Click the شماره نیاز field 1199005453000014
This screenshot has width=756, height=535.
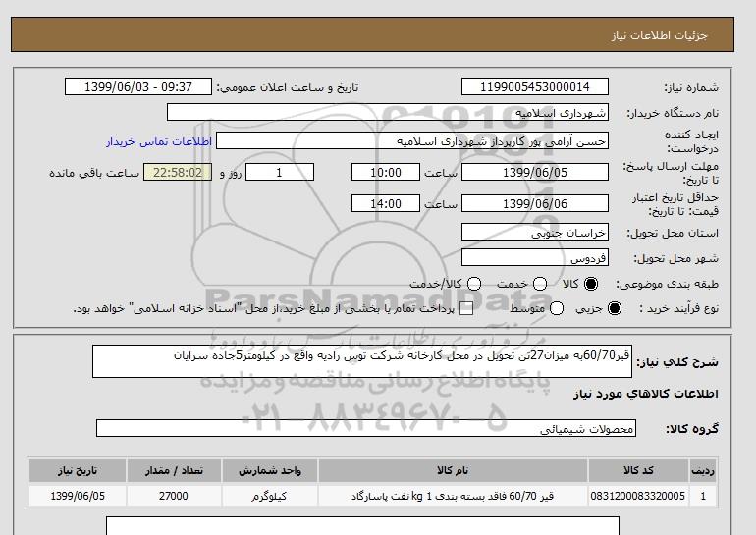point(535,87)
